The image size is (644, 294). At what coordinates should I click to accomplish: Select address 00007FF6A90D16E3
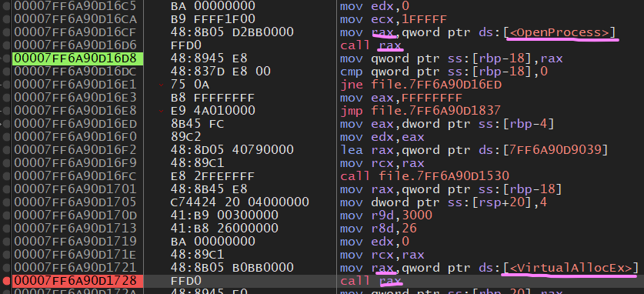[x=75, y=98]
